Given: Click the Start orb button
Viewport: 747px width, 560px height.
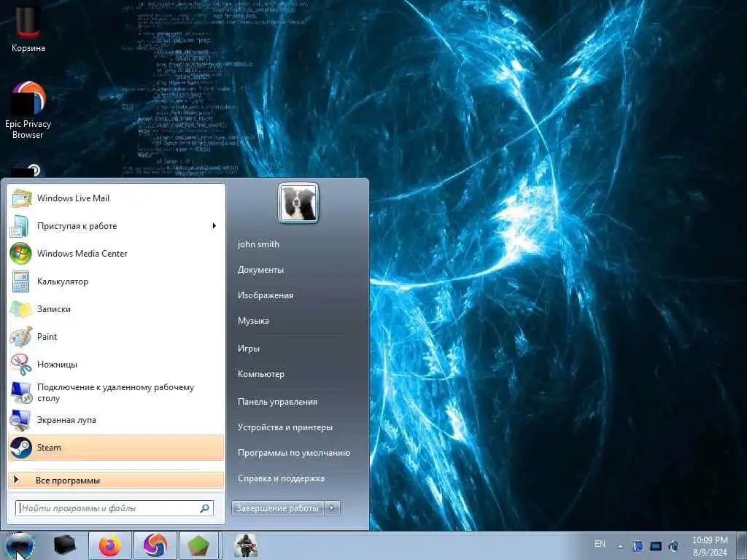Looking at the screenshot, I should pyautogui.click(x=20, y=545).
